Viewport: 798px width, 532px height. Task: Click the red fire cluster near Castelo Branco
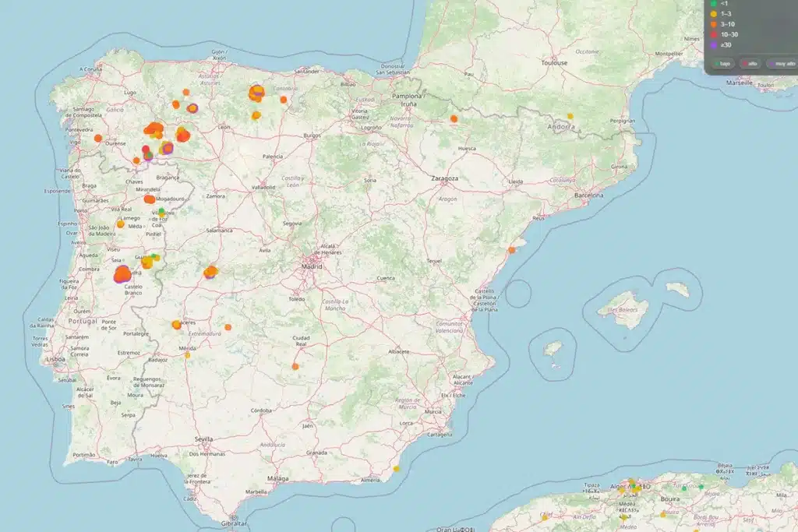(122, 273)
